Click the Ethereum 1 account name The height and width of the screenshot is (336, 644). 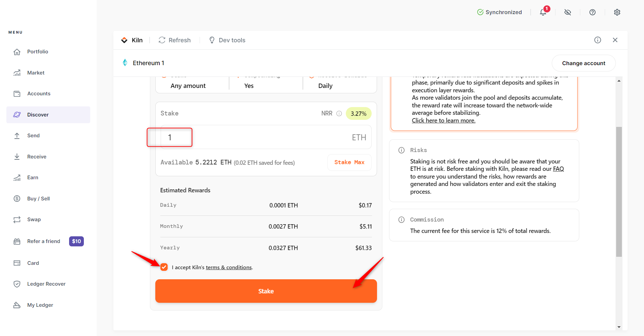148,63
